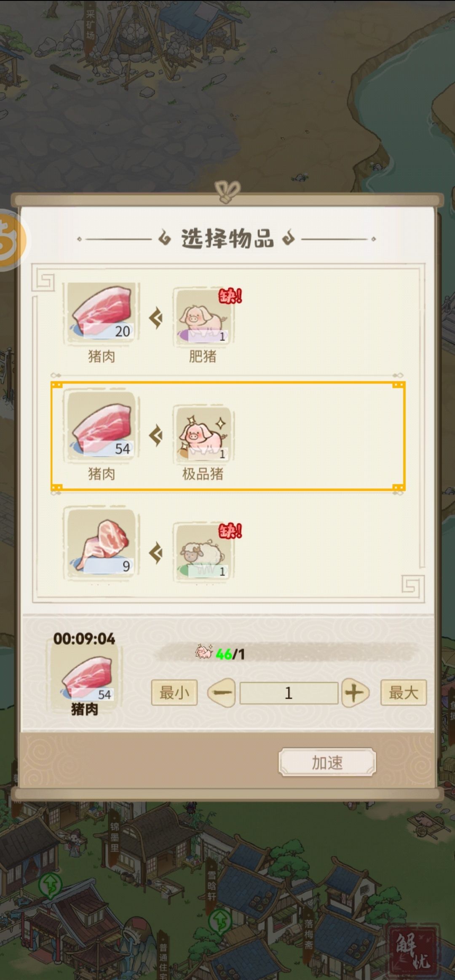Click the 最大 maximum quantity button
The height and width of the screenshot is (980, 455).
point(404,693)
